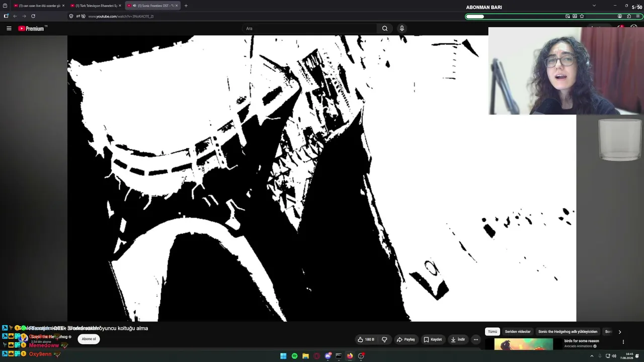Image resolution: width=644 pixels, height=362 pixels.
Task: Open the Firefox application menu
Action: point(638,16)
